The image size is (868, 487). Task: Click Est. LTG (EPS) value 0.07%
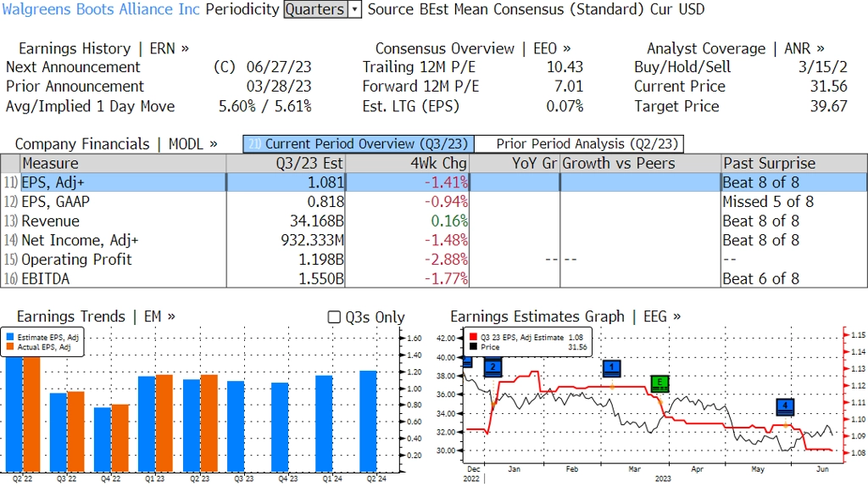565,106
